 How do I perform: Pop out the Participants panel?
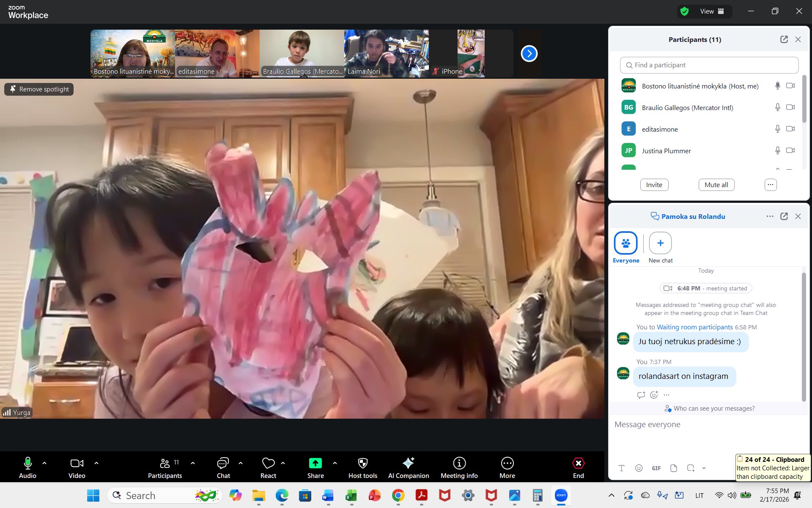(x=784, y=39)
